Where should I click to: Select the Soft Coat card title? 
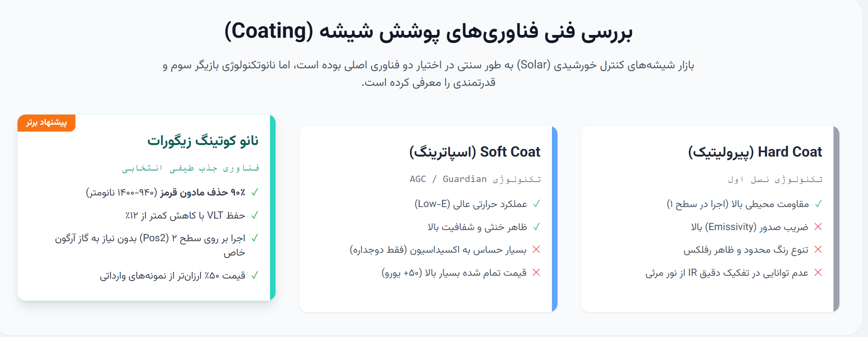[475, 152]
